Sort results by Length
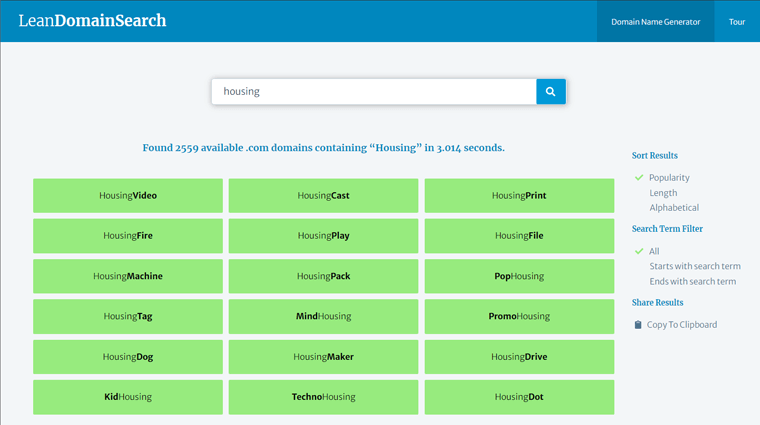The width and height of the screenshot is (760, 425). tap(663, 193)
